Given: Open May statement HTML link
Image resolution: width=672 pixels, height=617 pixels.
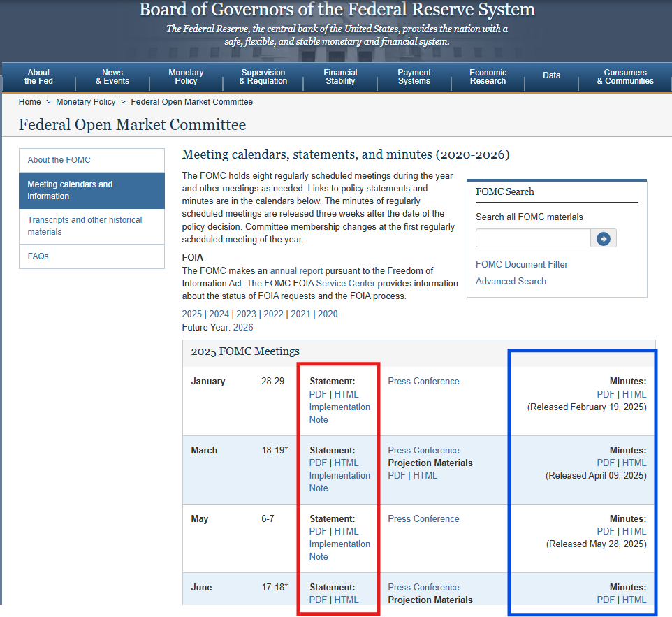Looking at the screenshot, I should point(346,531).
